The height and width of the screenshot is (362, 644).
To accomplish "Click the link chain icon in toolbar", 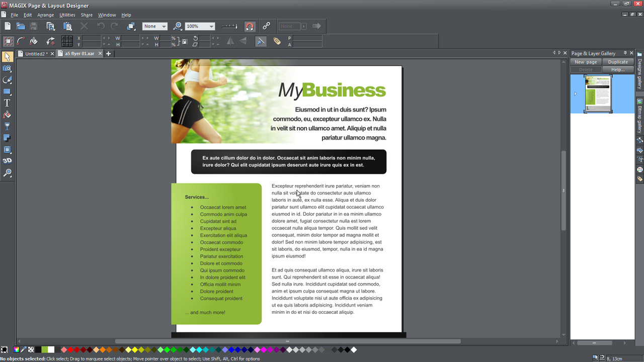I will pos(267,26).
